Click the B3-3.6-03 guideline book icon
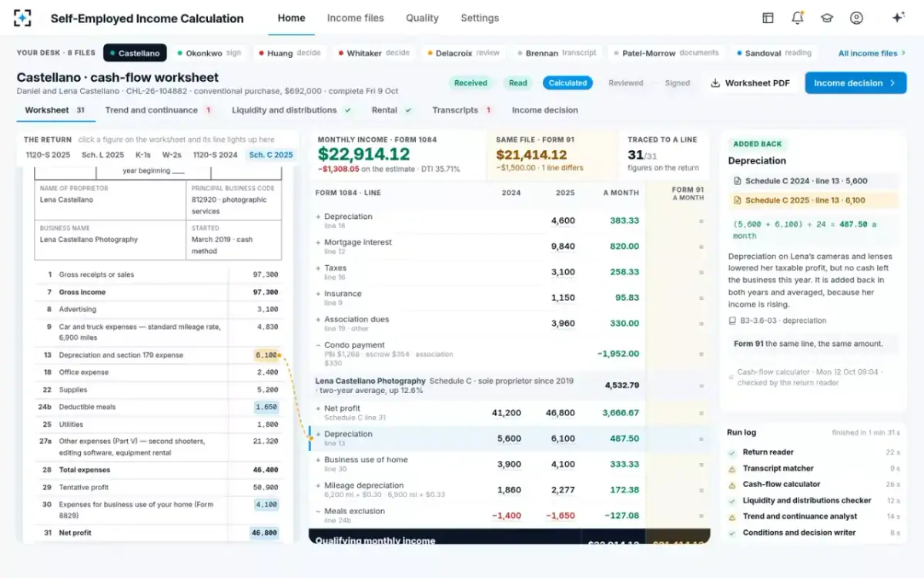Screen dimensions: 924x578 coord(732,321)
